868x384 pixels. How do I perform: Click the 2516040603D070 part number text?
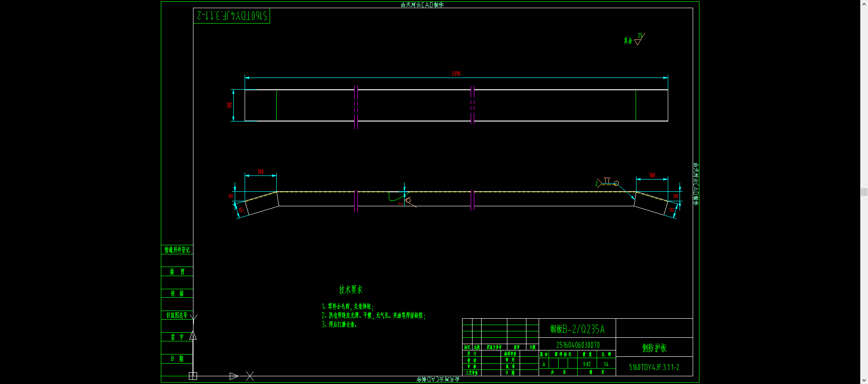[578, 345]
